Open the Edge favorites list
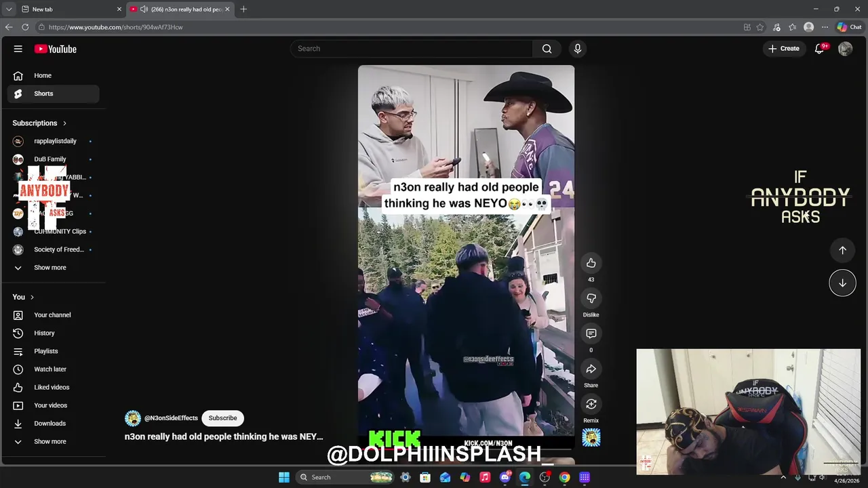The width and height of the screenshot is (868, 488). tap(792, 27)
